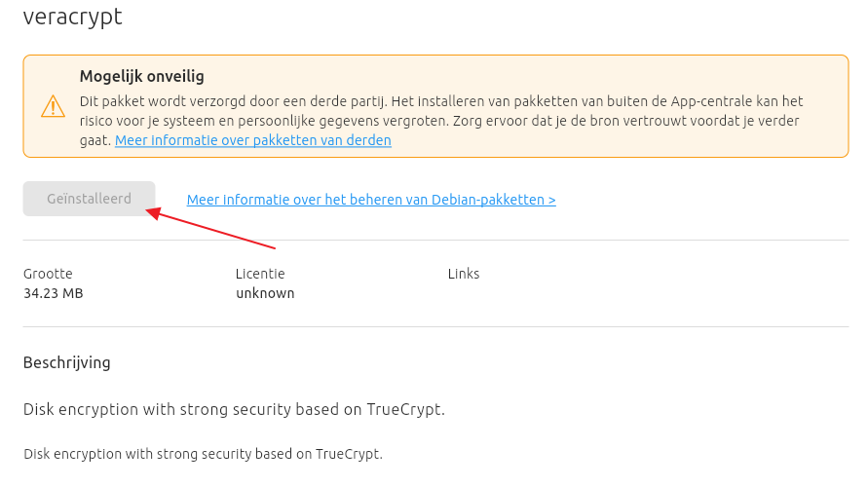The height and width of the screenshot is (487, 868).
Task: Click the Licentie label
Action: click(260, 274)
